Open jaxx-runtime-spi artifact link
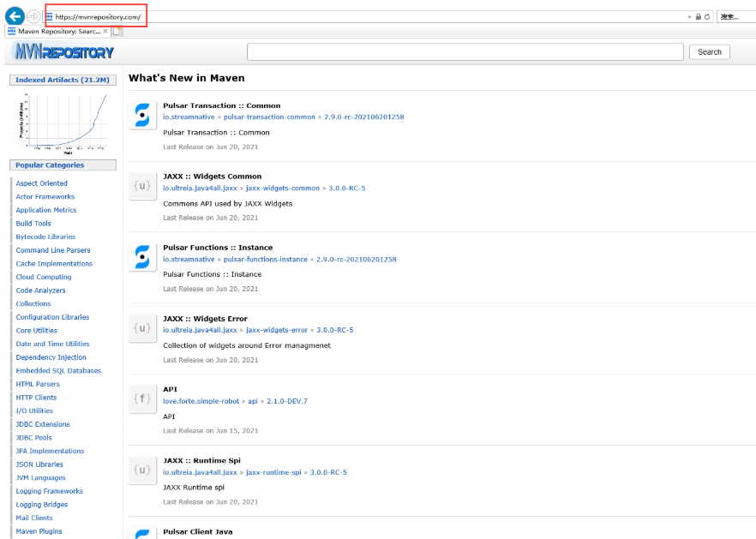This screenshot has height=539, width=756. coord(273,472)
